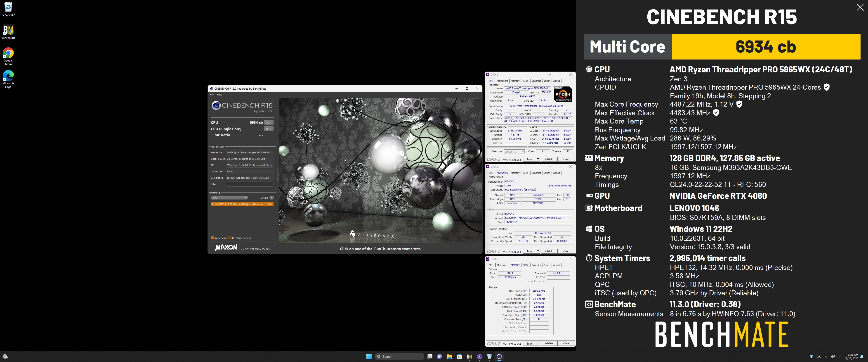Click the tray icon with the padlock
Screen dimensions: 868x362
point(819,357)
